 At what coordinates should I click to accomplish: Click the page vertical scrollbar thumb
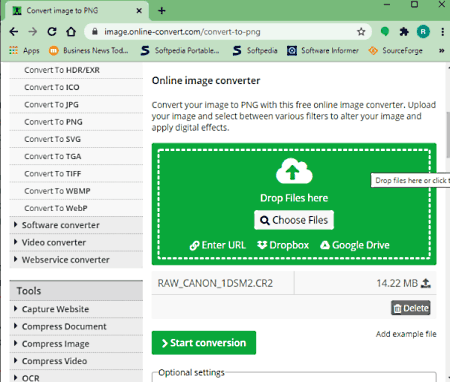tap(448, 135)
